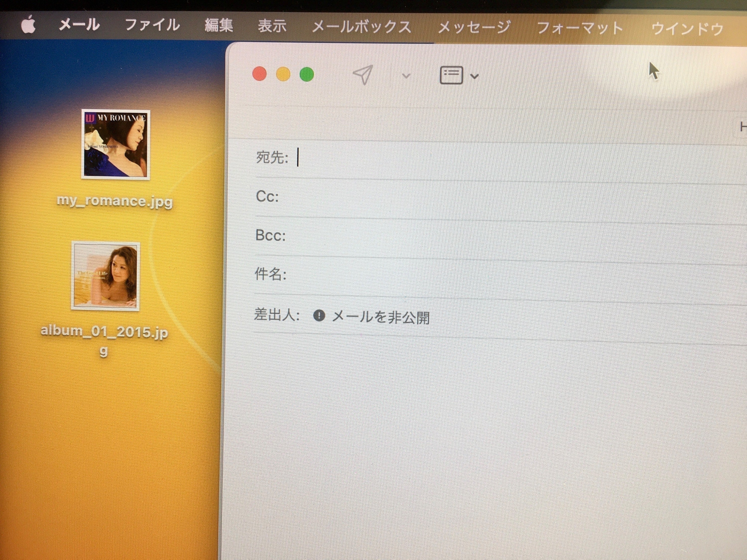Open the メッセージ menu
747x560 pixels.
tap(474, 27)
